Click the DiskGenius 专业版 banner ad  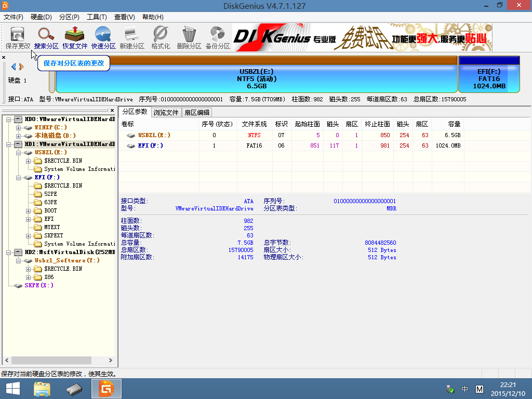(x=362, y=37)
